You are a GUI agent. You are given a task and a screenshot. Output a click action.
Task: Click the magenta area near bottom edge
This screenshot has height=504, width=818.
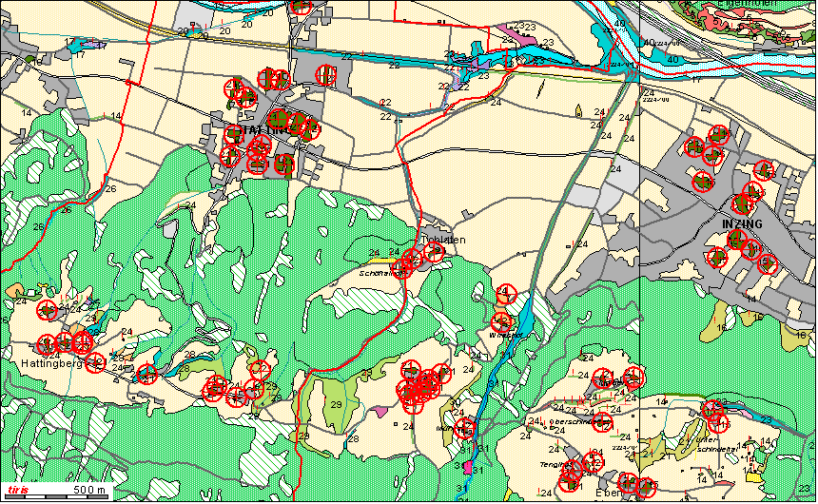[x=467, y=468]
